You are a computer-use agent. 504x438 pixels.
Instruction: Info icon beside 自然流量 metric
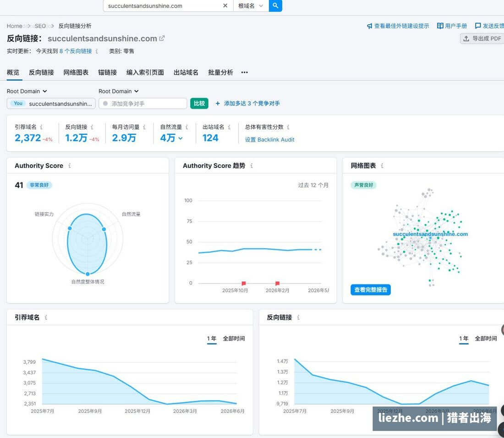[x=187, y=127]
